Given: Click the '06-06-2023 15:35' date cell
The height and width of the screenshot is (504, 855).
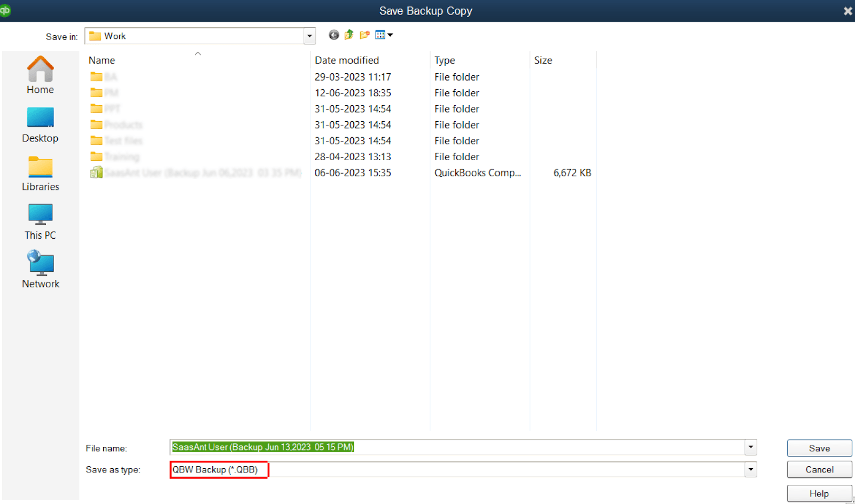Looking at the screenshot, I should (x=353, y=173).
